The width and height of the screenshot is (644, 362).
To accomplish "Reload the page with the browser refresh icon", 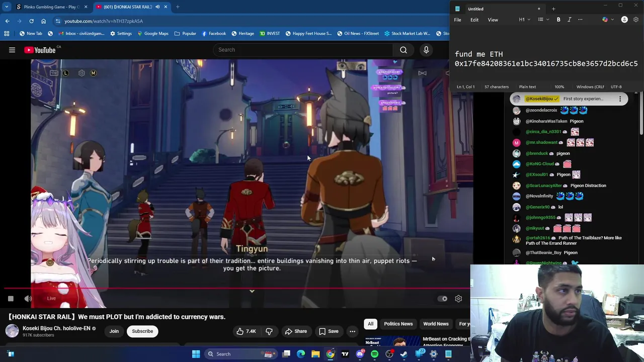I will click(x=31, y=21).
